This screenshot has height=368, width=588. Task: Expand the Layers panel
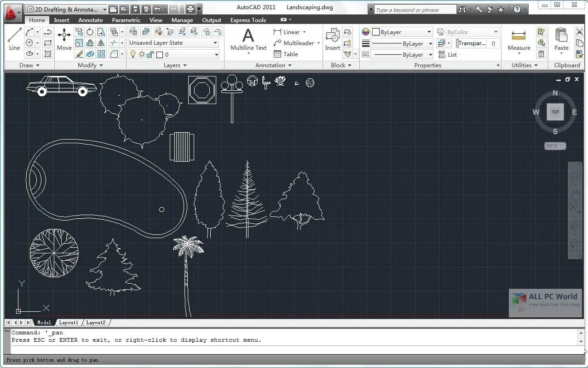pyautogui.click(x=175, y=65)
